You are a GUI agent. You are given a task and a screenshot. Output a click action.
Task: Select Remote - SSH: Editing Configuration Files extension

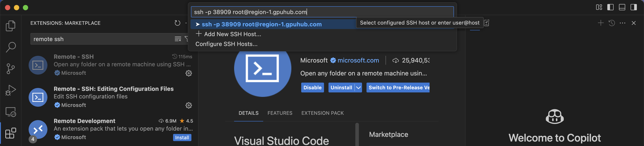click(x=110, y=97)
